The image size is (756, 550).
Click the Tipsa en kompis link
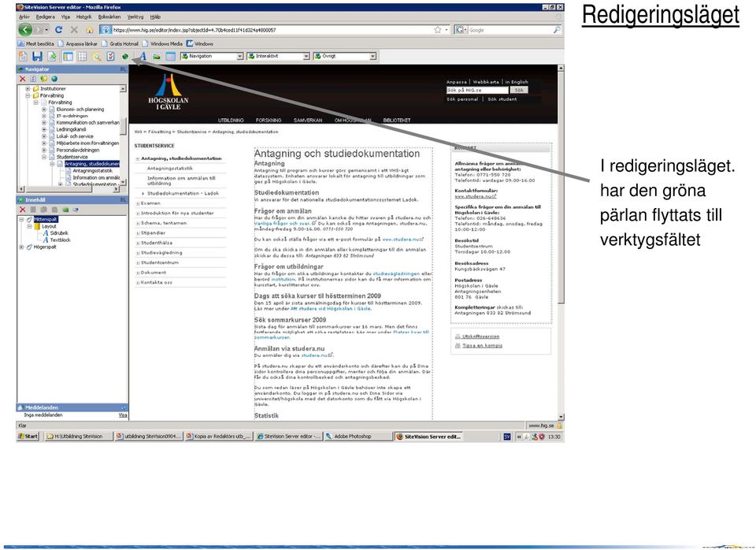coord(482,345)
